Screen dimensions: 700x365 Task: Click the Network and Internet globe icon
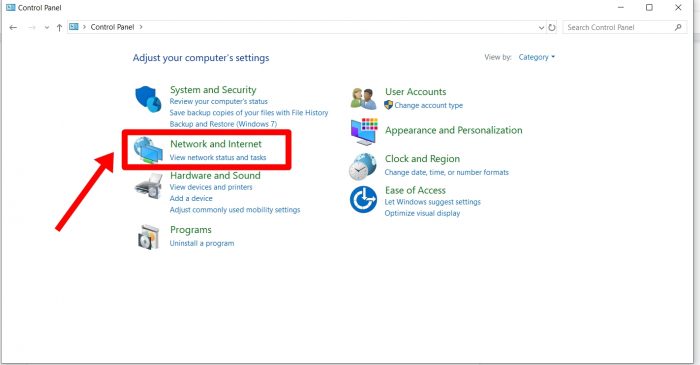click(x=148, y=150)
